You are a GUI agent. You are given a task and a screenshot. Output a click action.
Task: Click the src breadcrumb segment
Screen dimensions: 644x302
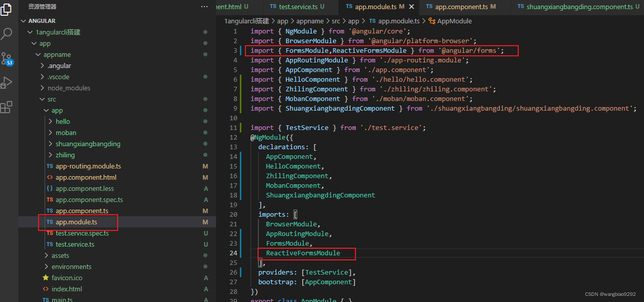pyautogui.click(x=336, y=21)
